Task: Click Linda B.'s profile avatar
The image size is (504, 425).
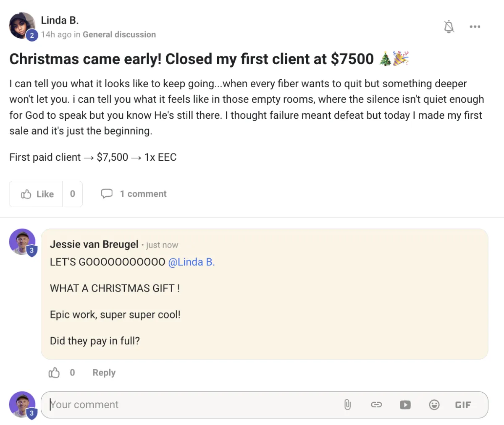Action: coord(22,26)
